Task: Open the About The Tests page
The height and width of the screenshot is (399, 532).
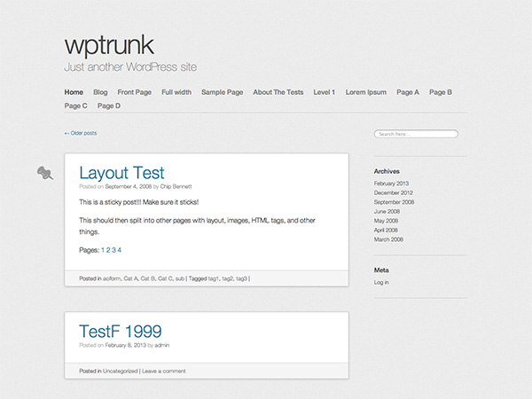Action: pyautogui.click(x=278, y=92)
